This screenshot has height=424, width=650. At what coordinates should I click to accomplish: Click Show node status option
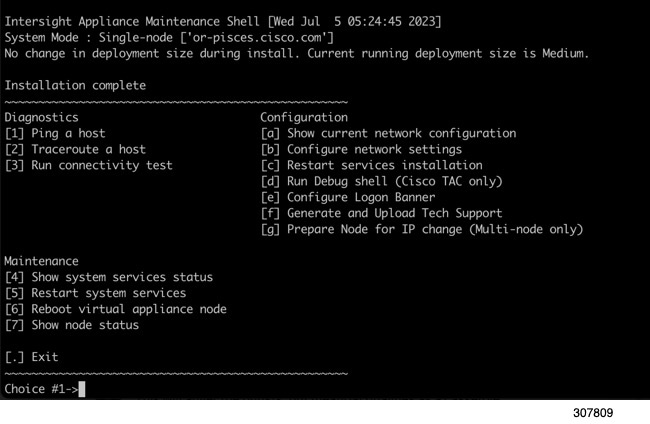72,325
